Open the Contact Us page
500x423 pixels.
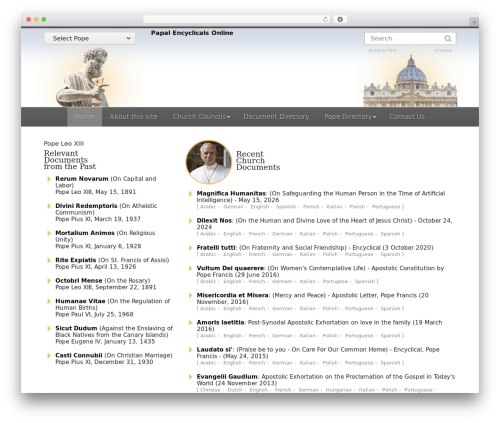[407, 117]
